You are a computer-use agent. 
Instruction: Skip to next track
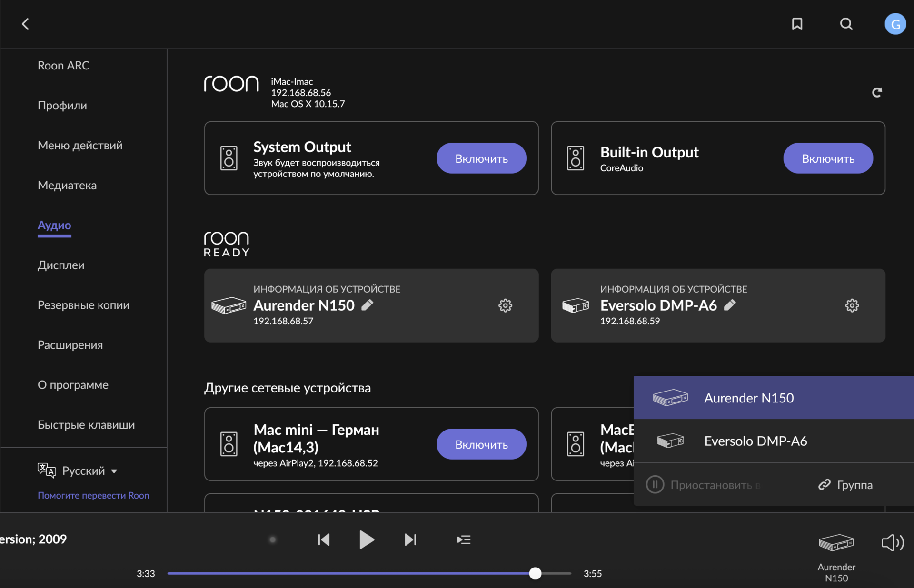(410, 539)
